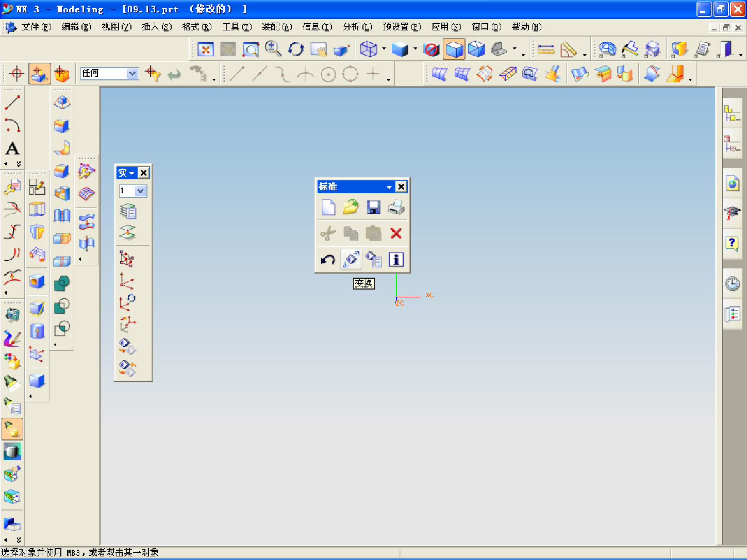Toggle the highlighted snap-to-solid selection button

click(39, 74)
